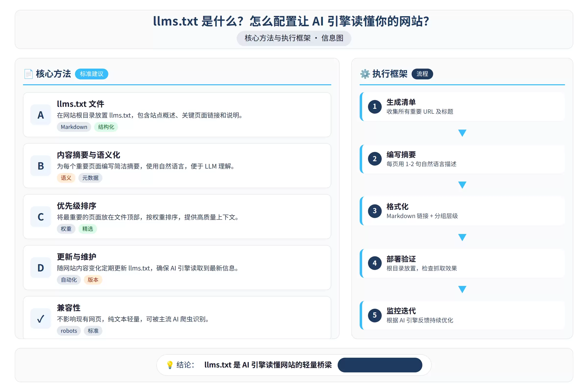
Task: Select the letter B badge icon
Action: (x=40, y=166)
